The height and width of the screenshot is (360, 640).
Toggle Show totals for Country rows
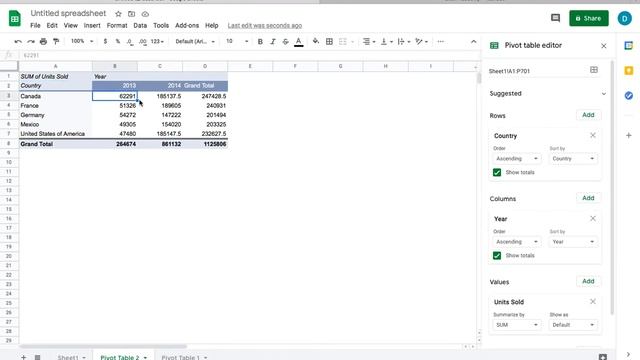[x=497, y=172]
